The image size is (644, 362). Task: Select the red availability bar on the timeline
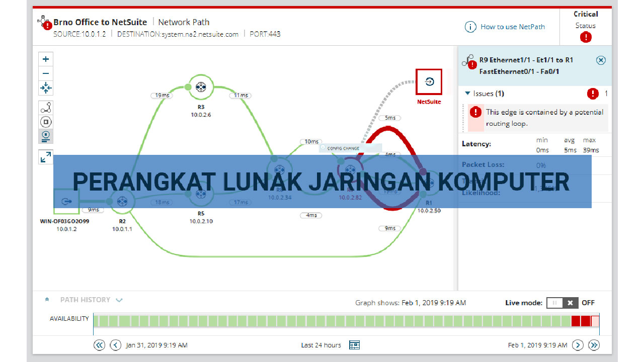[x=577, y=320]
